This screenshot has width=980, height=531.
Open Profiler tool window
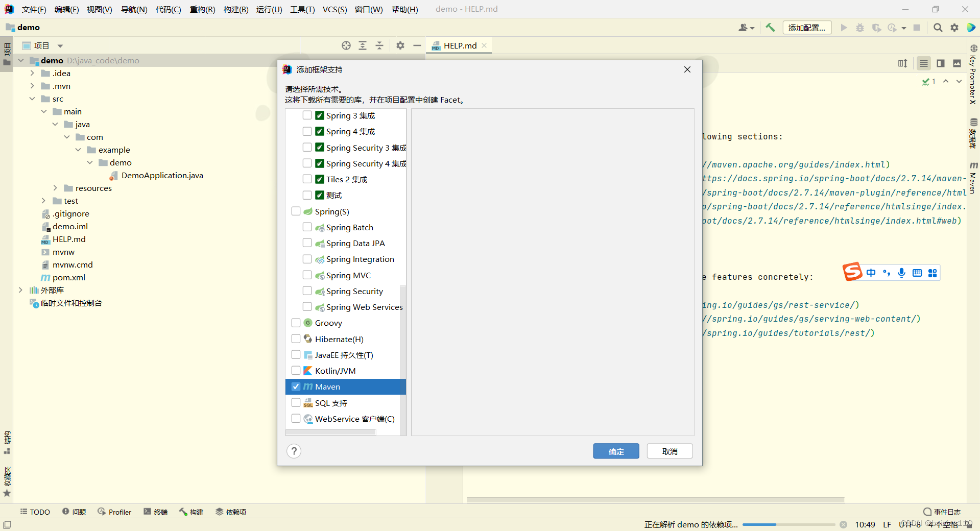114,512
